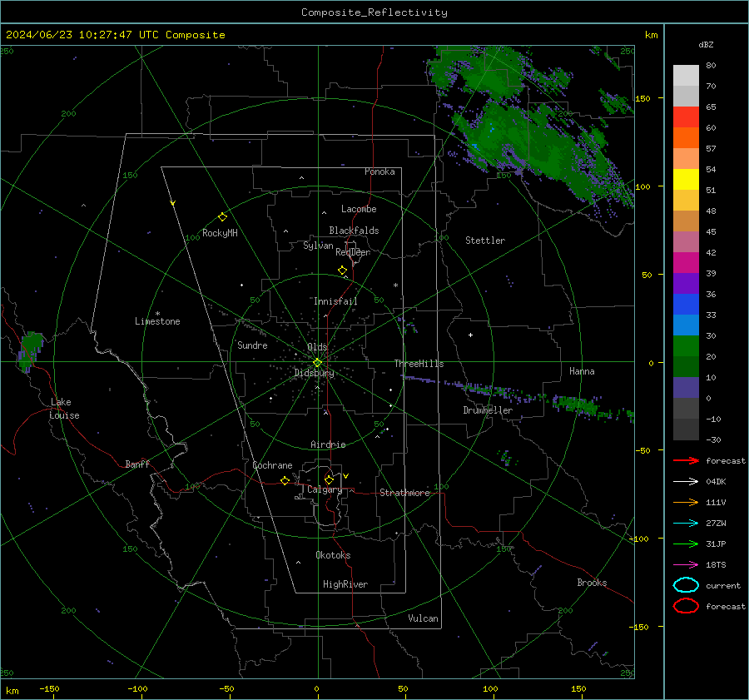The width and height of the screenshot is (749, 700).
Task: Click the cyan 27ZW arrow in legend
Action: [x=686, y=524]
